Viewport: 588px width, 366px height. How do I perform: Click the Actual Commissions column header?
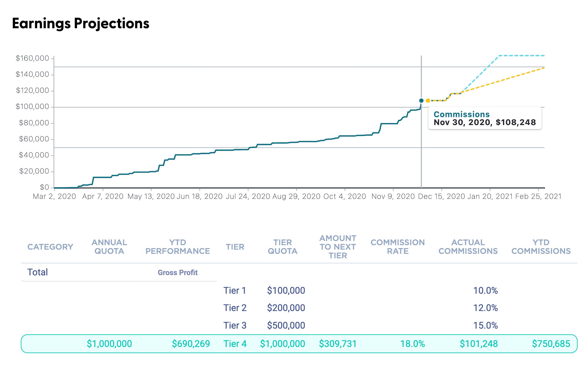point(468,247)
